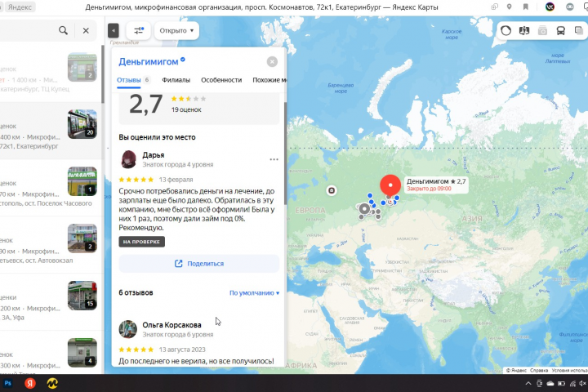Screen dimensions: 588x392
Task: Select the ТЦ Купец search result
Action: [51, 73]
